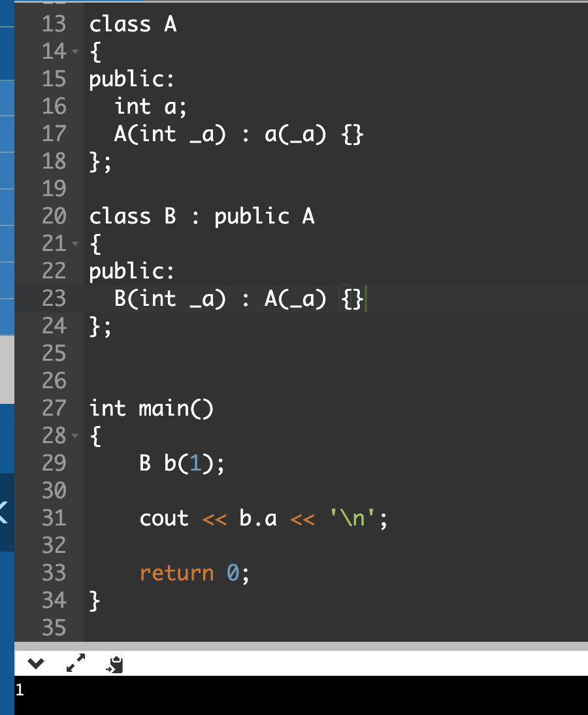The width and height of the screenshot is (588, 715).
Task: Click the text 'class A' on line 13
Action: (x=133, y=24)
